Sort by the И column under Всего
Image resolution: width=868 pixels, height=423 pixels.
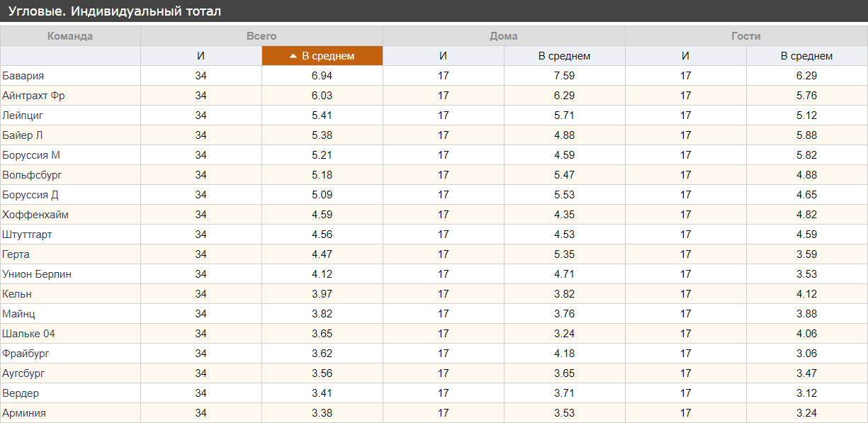point(201,56)
